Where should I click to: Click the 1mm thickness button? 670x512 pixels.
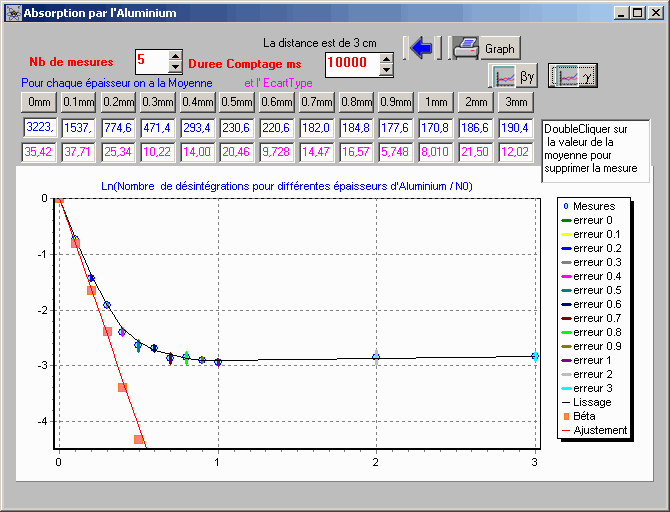(434, 102)
